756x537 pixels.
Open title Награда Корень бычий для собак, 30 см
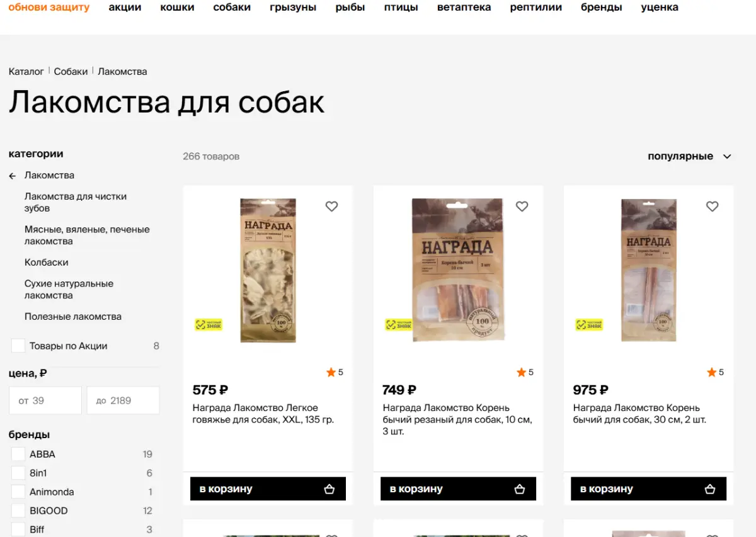coord(639,414)
